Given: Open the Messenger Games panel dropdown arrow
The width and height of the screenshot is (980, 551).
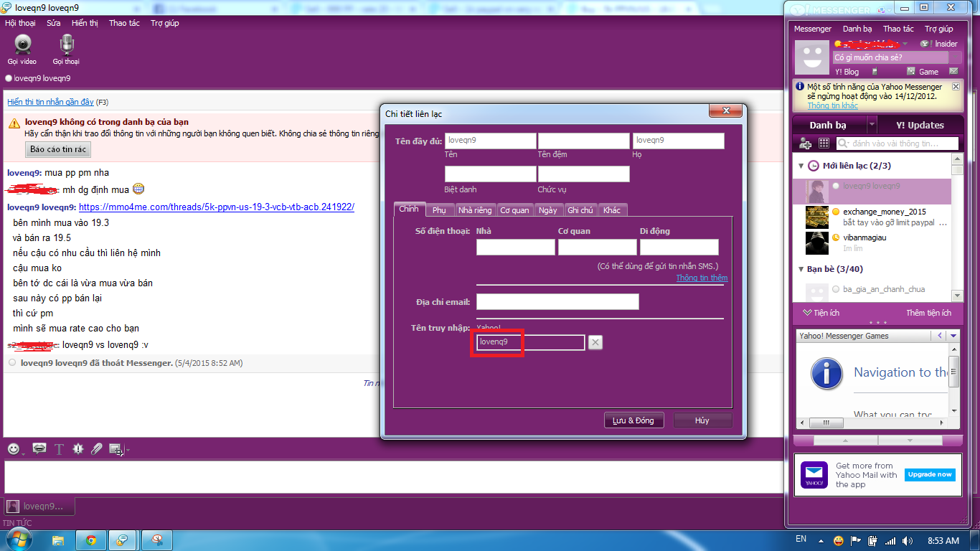Looking at the screenshot, I should pyautogui.click(x=953, y=336).
